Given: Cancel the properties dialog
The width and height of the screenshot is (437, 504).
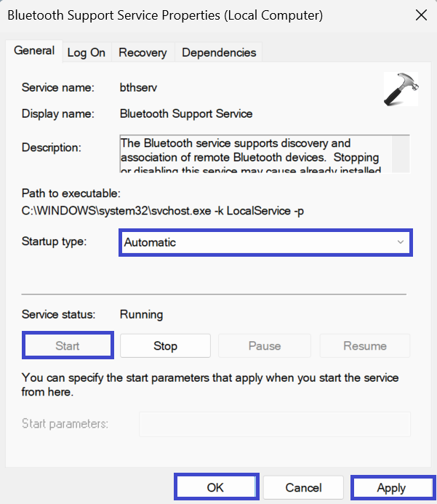Looking at the screenshot, I should click(303, 487).
